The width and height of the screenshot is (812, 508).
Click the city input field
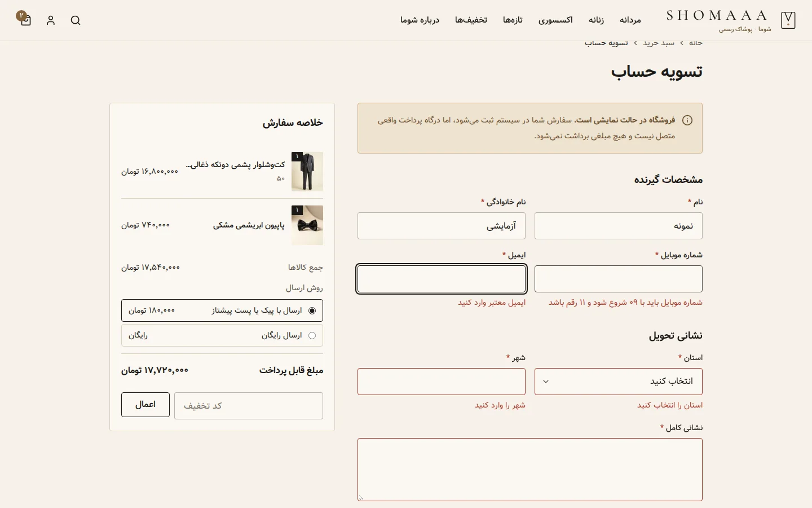click(x=442, y=382)
